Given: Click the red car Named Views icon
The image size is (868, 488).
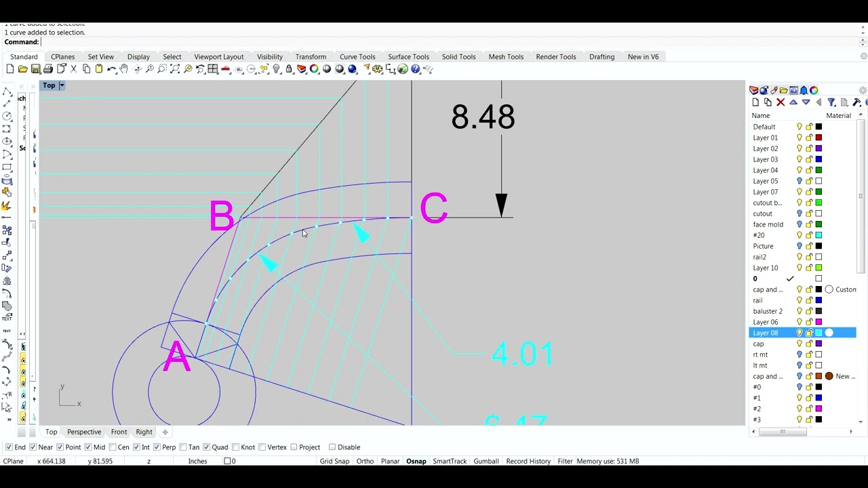Looking at the screenshot, I should [225, 69].
